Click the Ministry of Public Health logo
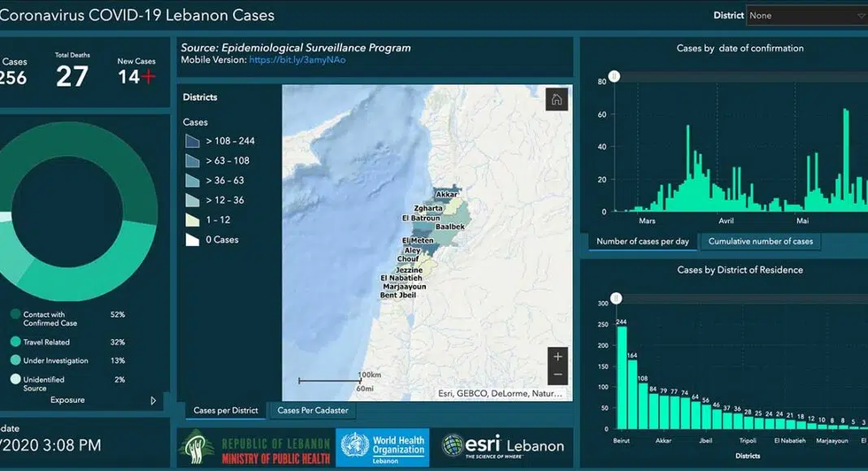Image resolution: width=868 pixels, height=471 pixels. [x=255, y=449]
